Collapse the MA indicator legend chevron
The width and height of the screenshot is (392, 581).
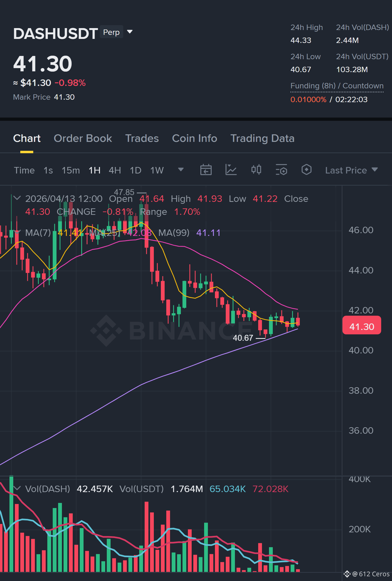tap(17, 232)
